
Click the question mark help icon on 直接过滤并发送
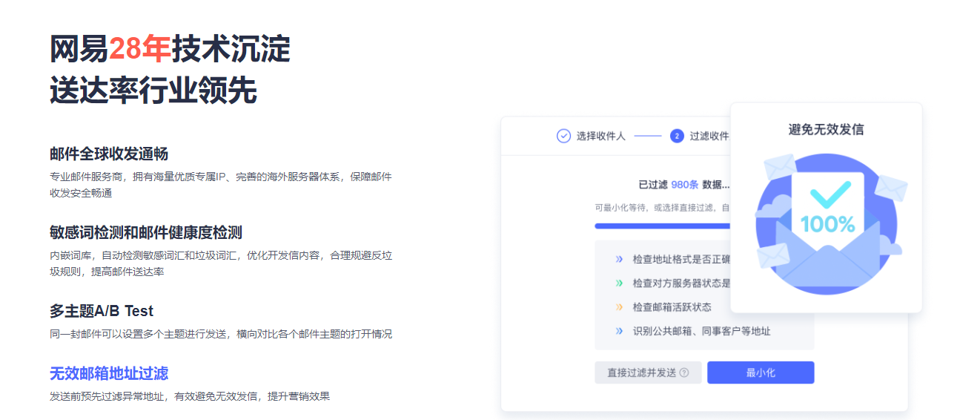[683, 373]
